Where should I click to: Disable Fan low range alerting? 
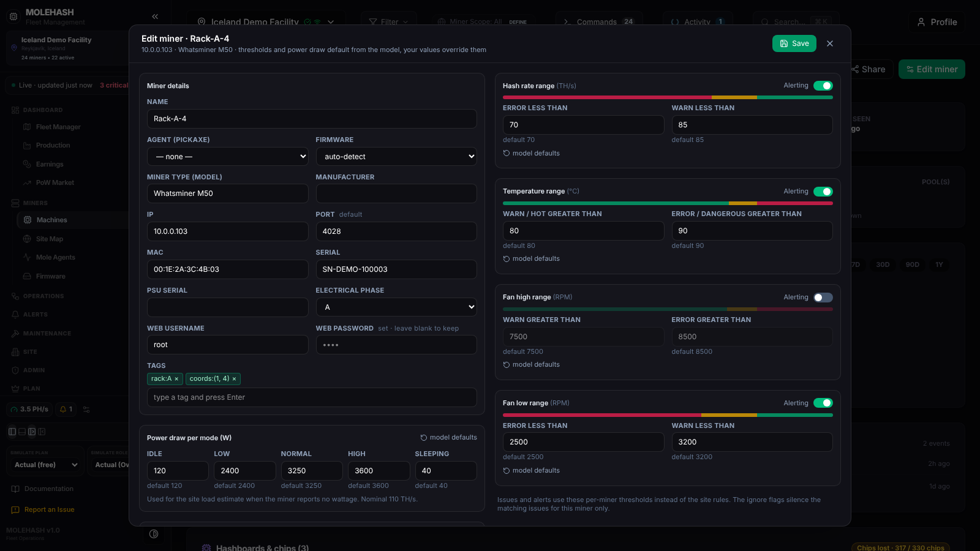823,403
